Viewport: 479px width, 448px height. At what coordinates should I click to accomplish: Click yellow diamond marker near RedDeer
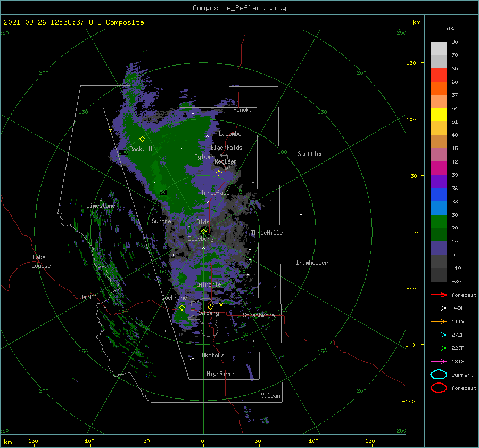[219, 173]
